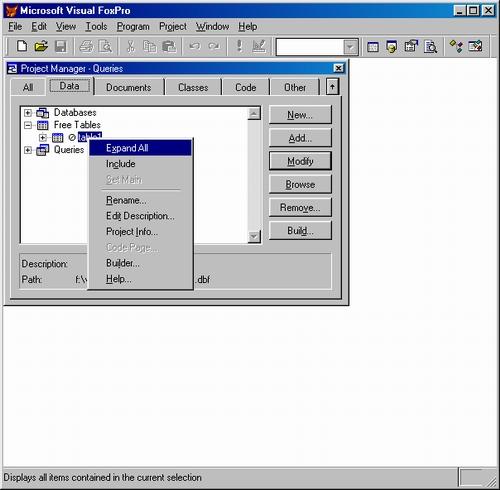Switch to the Classes tab
500x490 pixels.
click(193, 87)
